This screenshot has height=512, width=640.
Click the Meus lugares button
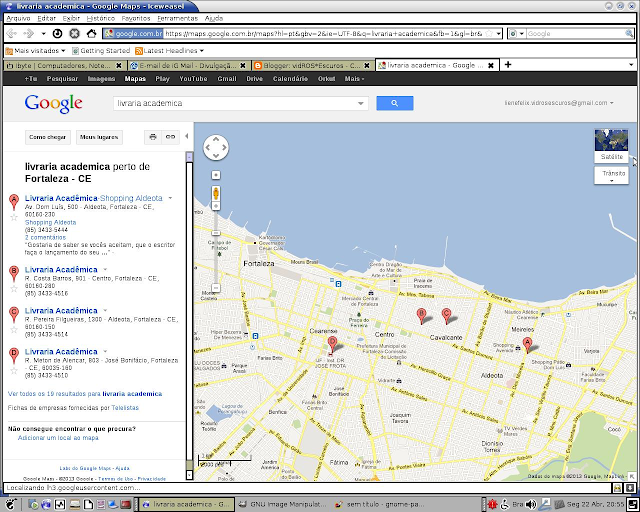click(x=99, y=137)
